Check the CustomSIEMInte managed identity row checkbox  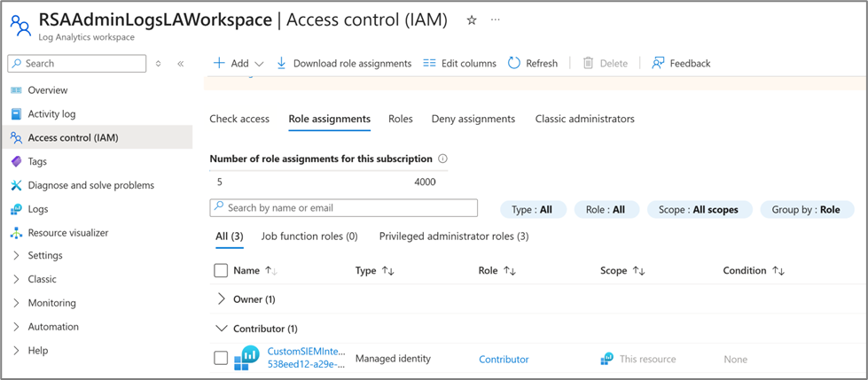click(x=221, y=359)
